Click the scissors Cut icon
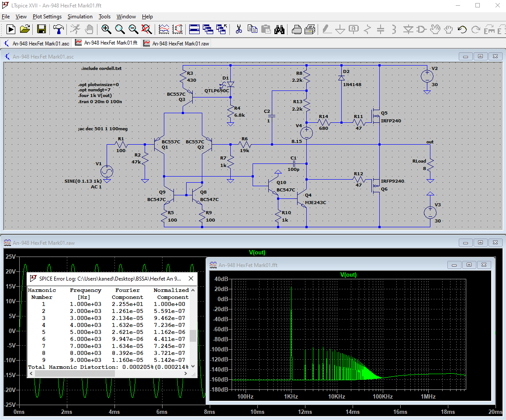 (239, 29)
